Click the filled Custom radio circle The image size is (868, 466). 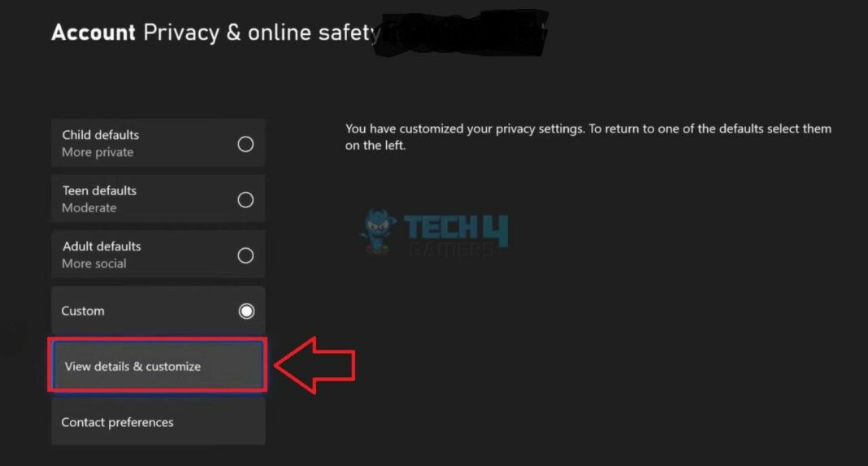(x=246, y=311)
